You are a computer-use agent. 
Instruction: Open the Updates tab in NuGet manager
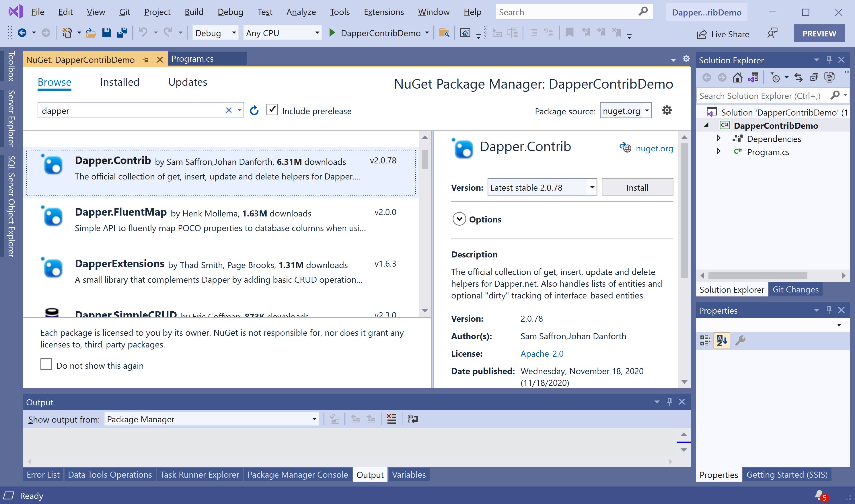[x=188, y=82]
